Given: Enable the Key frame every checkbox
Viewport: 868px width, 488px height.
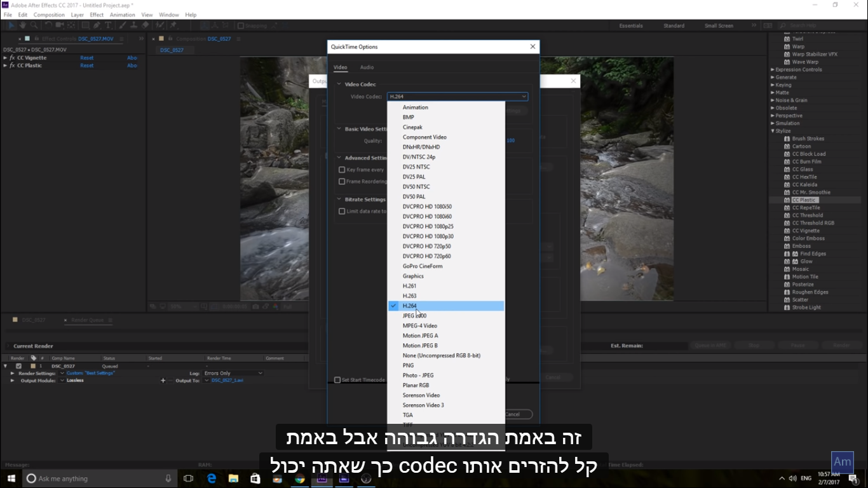Looking at the screenshot, I should click(x=342, y=170).
